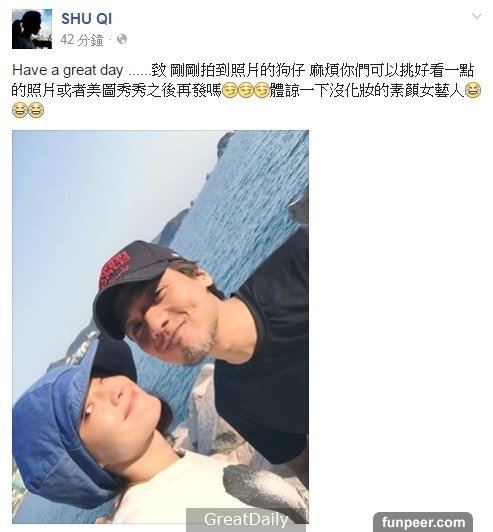The width and height of the screenshot is (493, 532).
Task: Click the second laughing emoji on last line
Action: [x=36, y=111]
